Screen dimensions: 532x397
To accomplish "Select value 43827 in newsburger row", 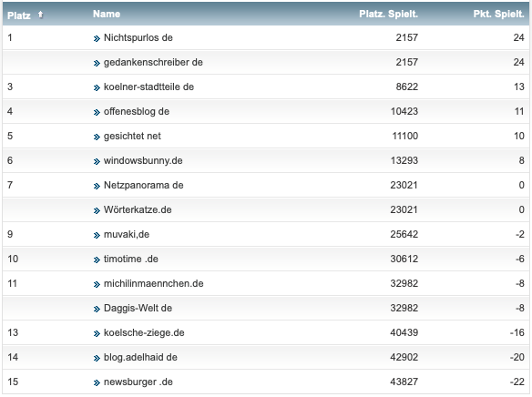I will 404,382.
